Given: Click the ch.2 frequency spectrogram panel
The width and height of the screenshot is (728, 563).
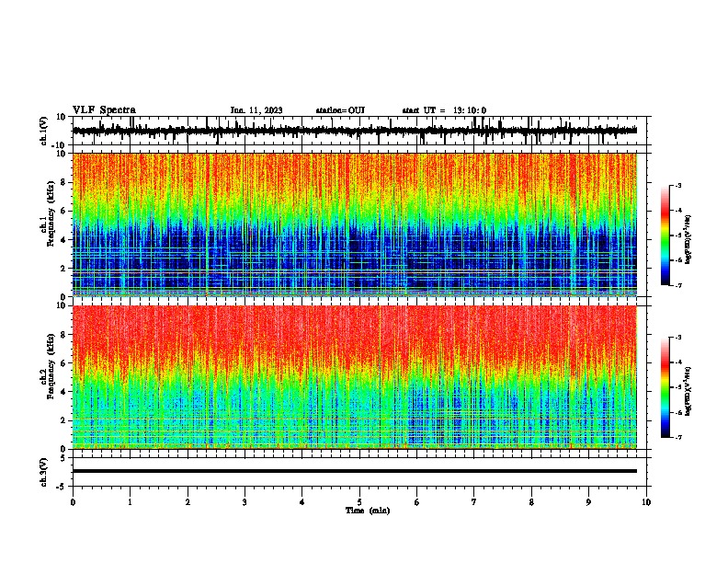Looking at the screenshot, I should click(x=355, y=377).
